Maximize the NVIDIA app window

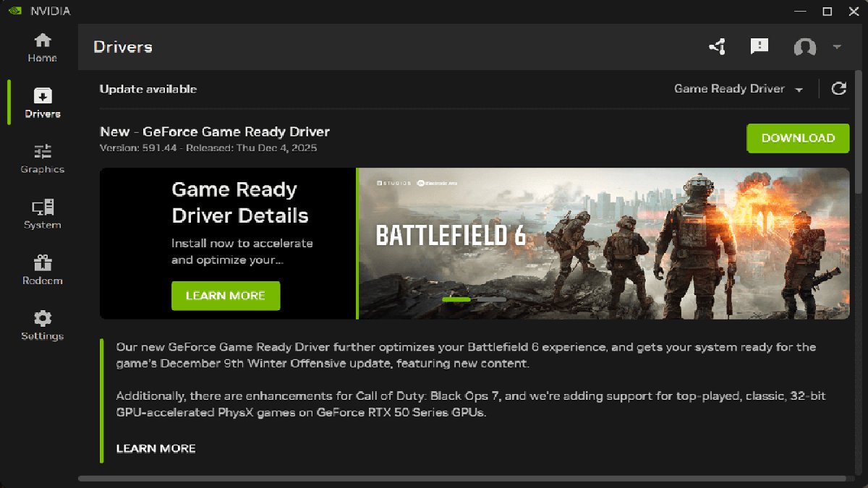827,11
